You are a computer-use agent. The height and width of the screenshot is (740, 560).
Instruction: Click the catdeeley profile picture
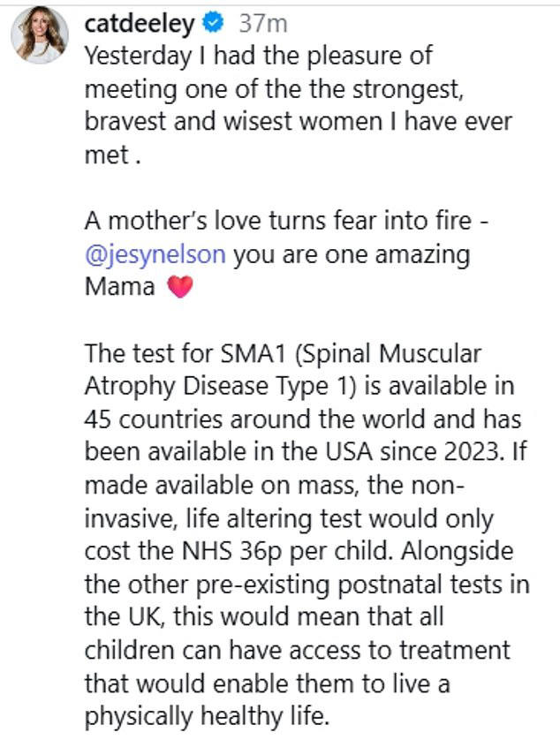click(39, 34)
